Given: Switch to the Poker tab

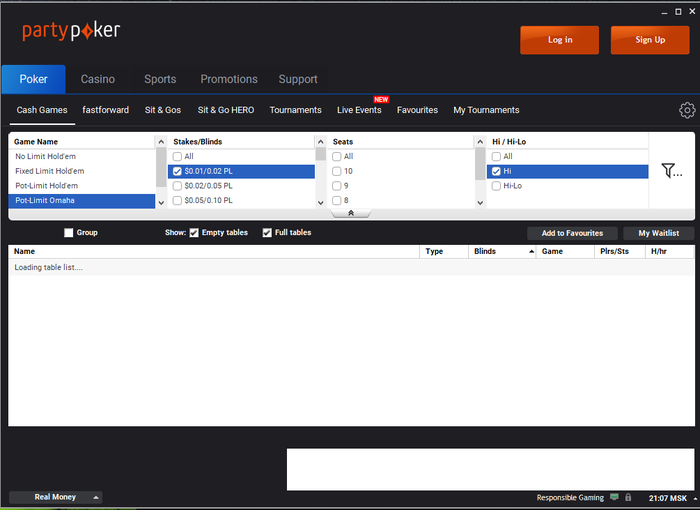Looking at the screenshot, I should point(33,79).
